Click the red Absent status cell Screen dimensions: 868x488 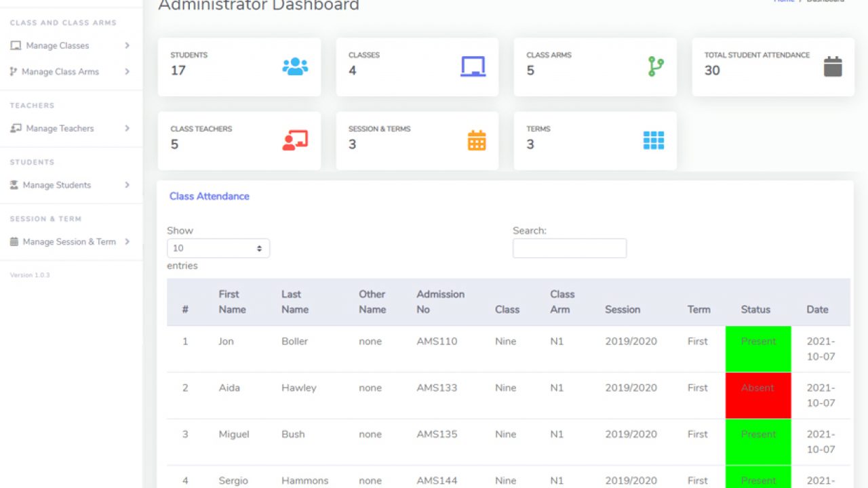(757, 395)
